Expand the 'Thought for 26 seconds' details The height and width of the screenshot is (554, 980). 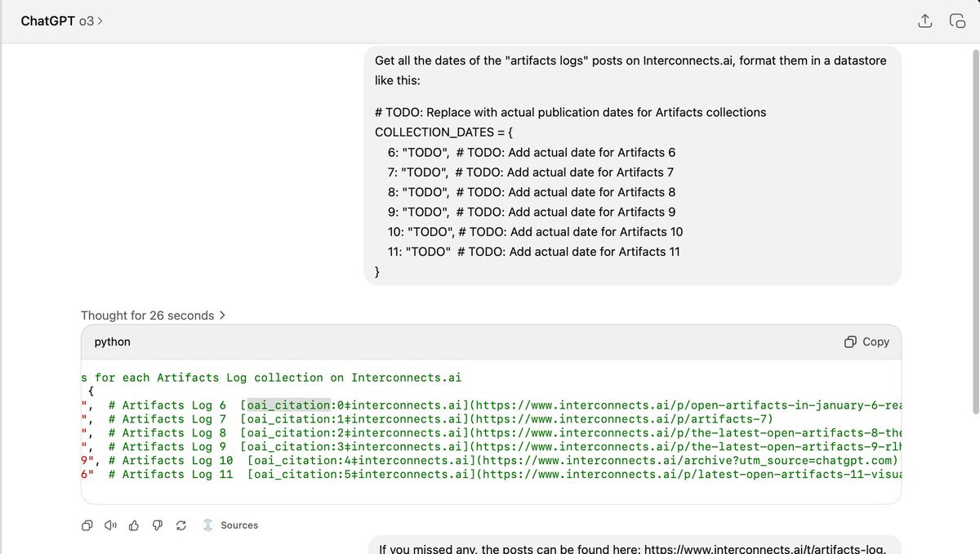coord(153,315)
